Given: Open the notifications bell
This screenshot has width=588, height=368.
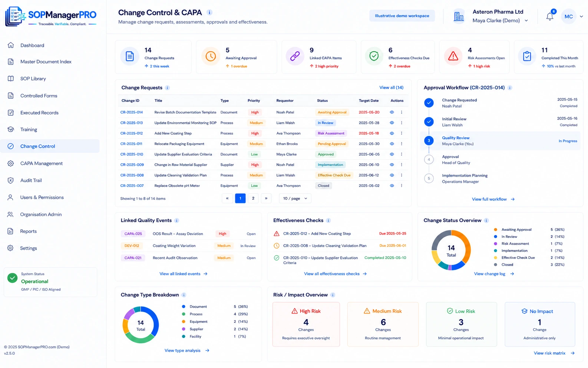Looking at the screenshot, I should tap(549, 17).
